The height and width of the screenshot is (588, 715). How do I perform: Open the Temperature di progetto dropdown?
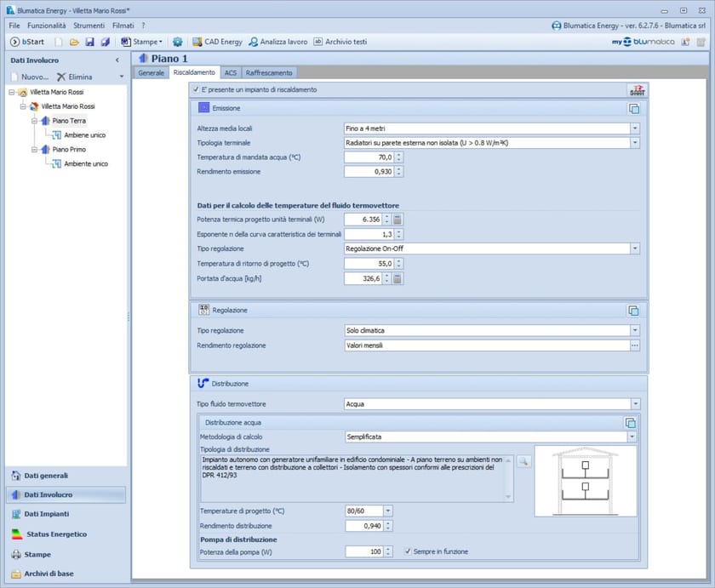pyautogui.click(x=388, y=511)
